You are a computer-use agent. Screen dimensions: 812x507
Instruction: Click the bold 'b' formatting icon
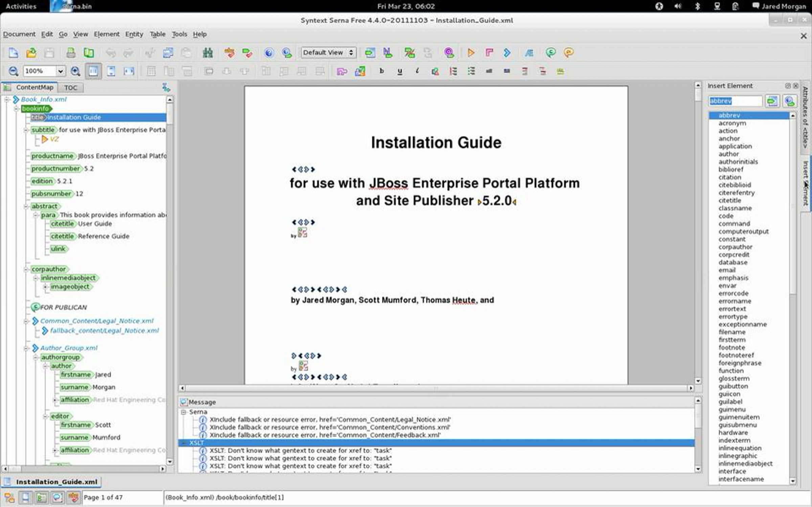click(x=382, y=71)
